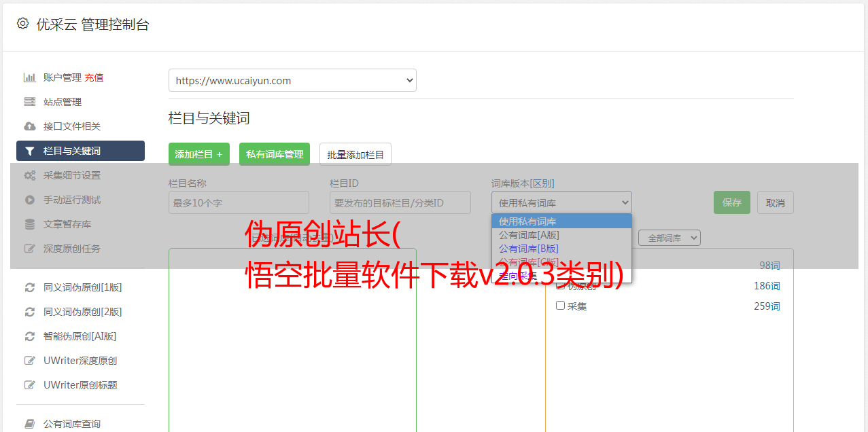Screen dimensions: 868x432
Task: Click the bar chart icon for 账户管理
Action: point(30,77)
